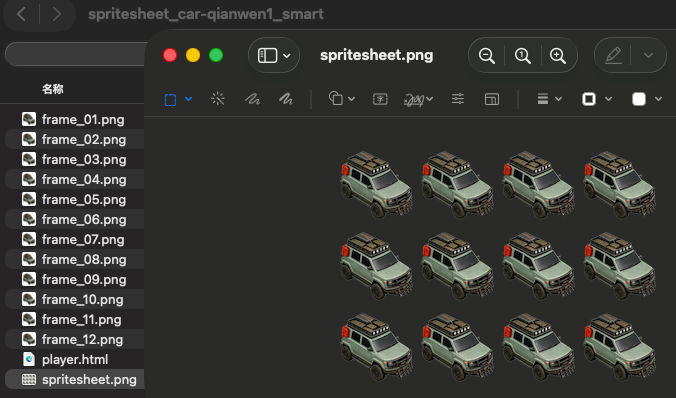Go forward in the Finder window
This screenshot has height=398, width=676.
[x=57, y=14]
